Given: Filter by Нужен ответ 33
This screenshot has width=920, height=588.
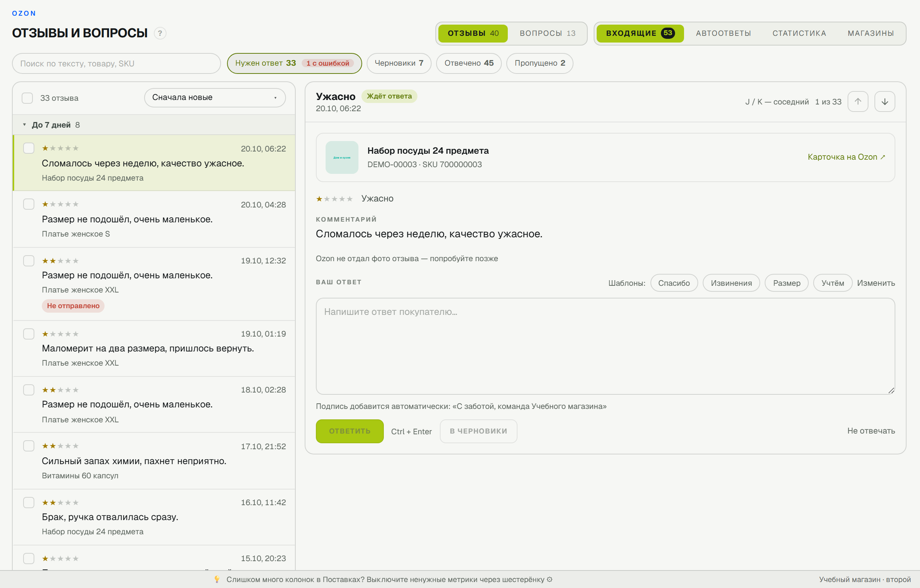Looking at the screenshot, I should coord(294,63).
